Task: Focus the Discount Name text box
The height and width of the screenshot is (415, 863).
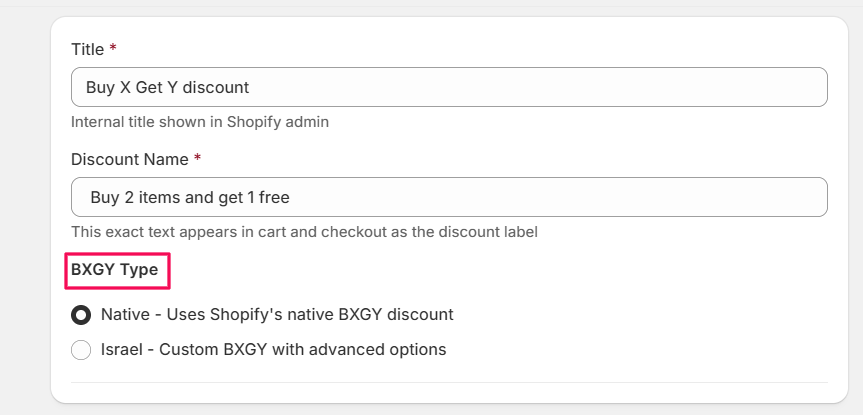Action: pyautogui.click(x=449, y=197)
